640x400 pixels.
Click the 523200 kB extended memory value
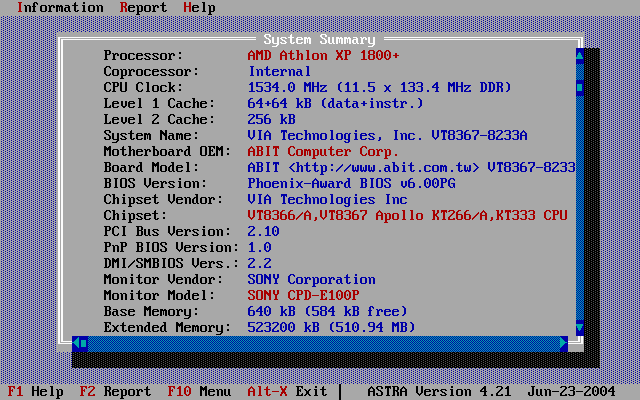tap(331, 327)
